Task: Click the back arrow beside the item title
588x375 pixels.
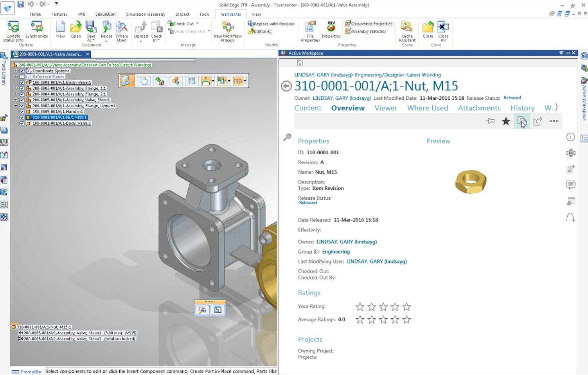Action: pos(286,86)
